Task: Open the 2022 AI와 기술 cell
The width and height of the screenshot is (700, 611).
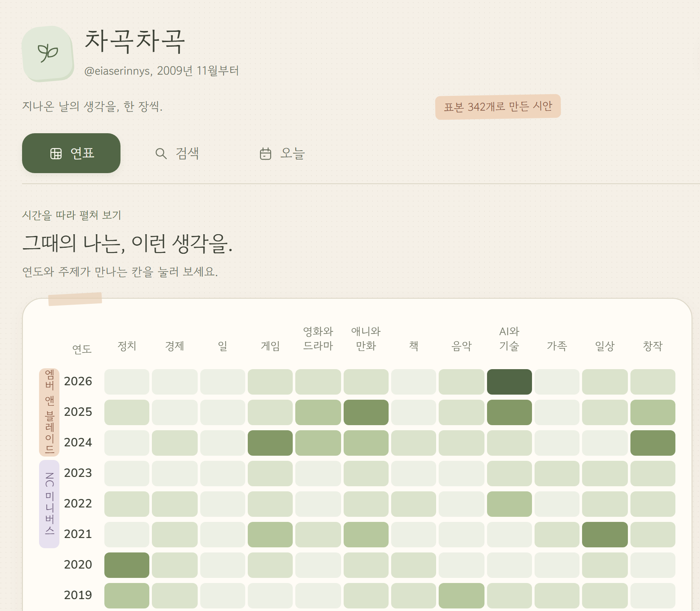Action: (x=509, y=504)
